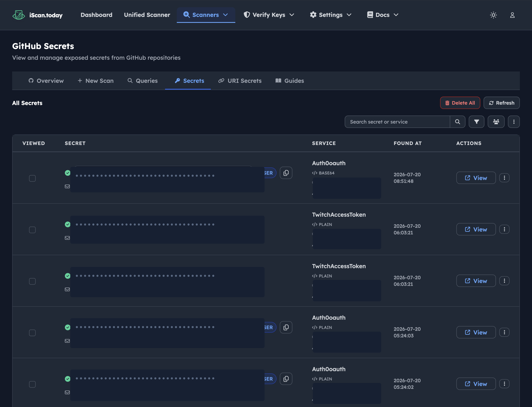This screenshot has width=532, height=407.
Task: Check viewed box for first TwitchAccessToken row
Action: pyautogui.click(x=32, y=230)
